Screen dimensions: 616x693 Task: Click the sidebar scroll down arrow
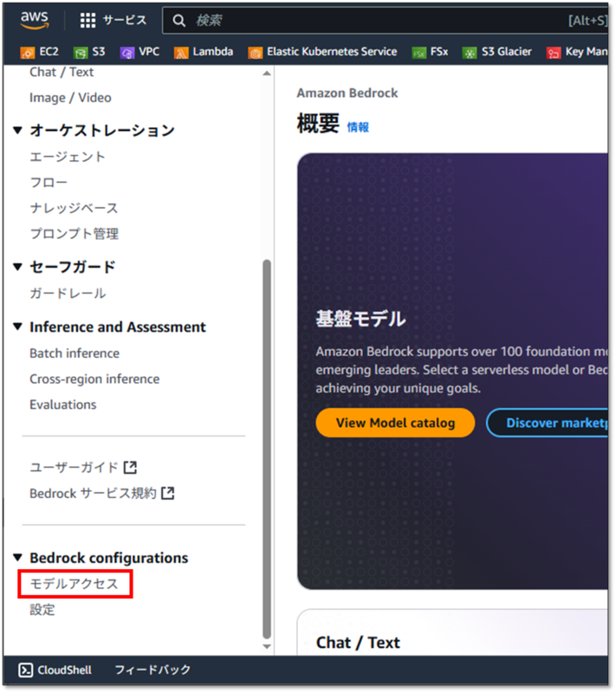267,646
